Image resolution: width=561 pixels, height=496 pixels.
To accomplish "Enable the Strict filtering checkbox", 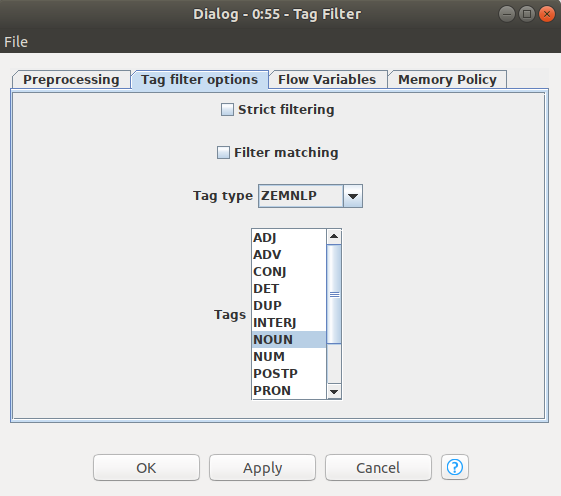I will (227, 110).
